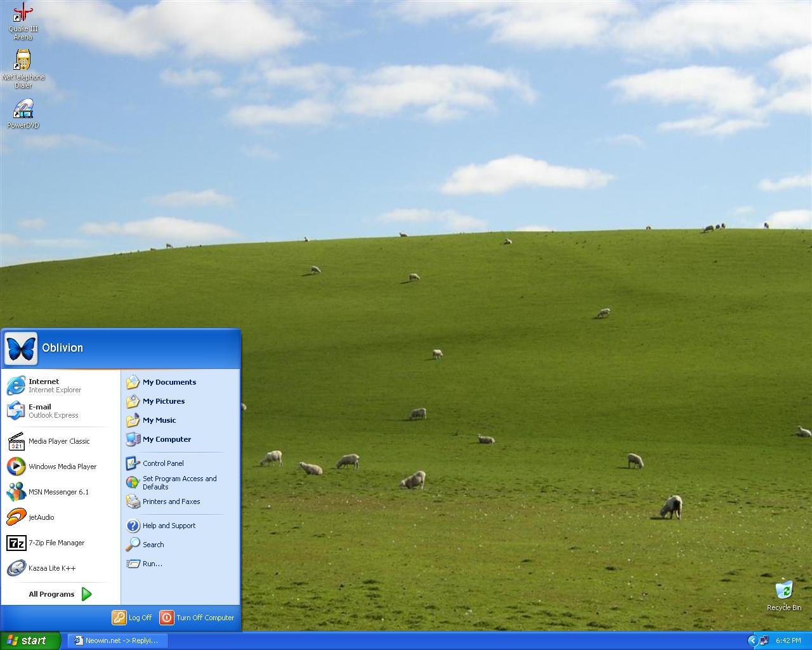This screenshot has height=650, width=812.
Task: Click the system clock showing 6:42 PM
Action: [x=788, y=640]
